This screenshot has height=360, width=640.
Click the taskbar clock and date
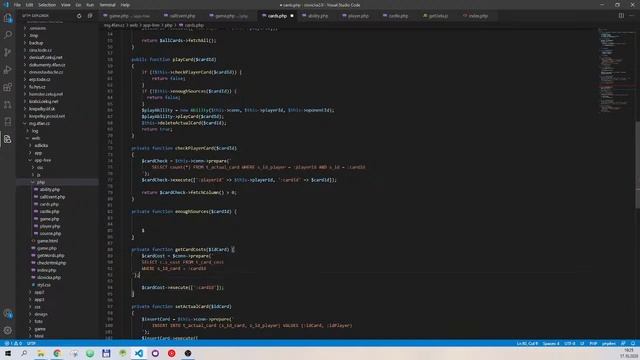click(629, 353)
